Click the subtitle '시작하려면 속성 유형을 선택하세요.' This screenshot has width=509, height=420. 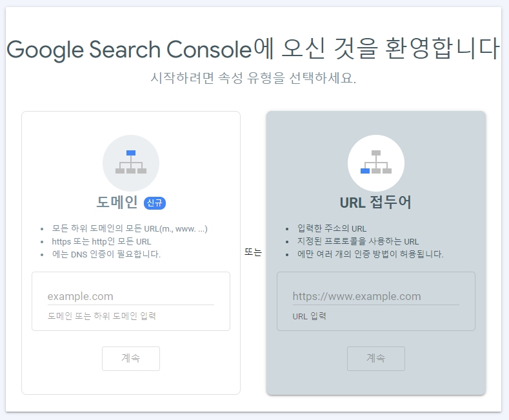click(x=253, y=78)
